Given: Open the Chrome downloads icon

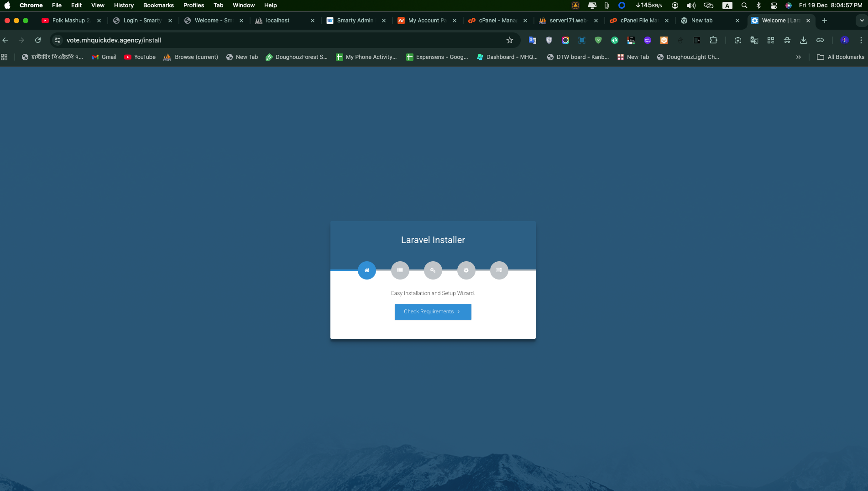Looking at the screenshot, I should (804, 40).
